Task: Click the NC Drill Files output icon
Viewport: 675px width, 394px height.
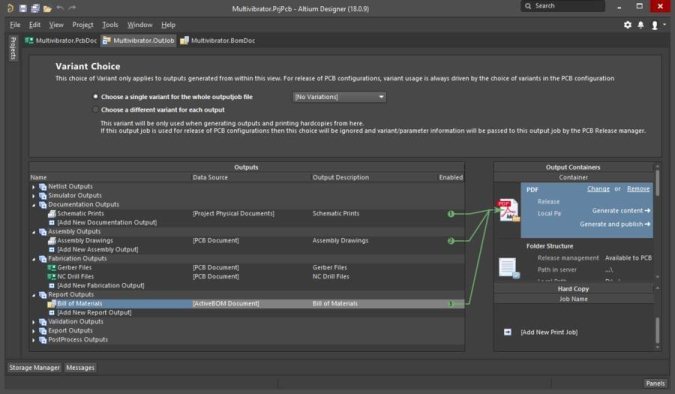Action: tap(52, 277)
